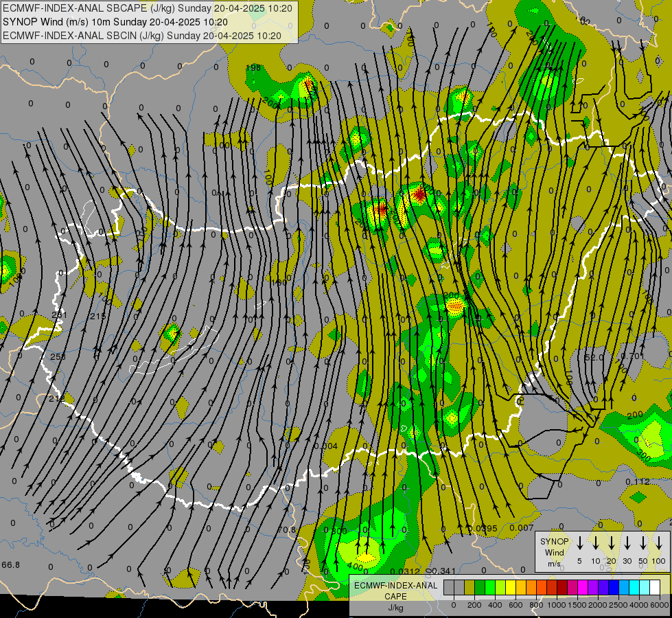The width and height of the screenshot is (672, 618).
Task: Select the pure blue CAPE legend swatch
Action: 614,587
